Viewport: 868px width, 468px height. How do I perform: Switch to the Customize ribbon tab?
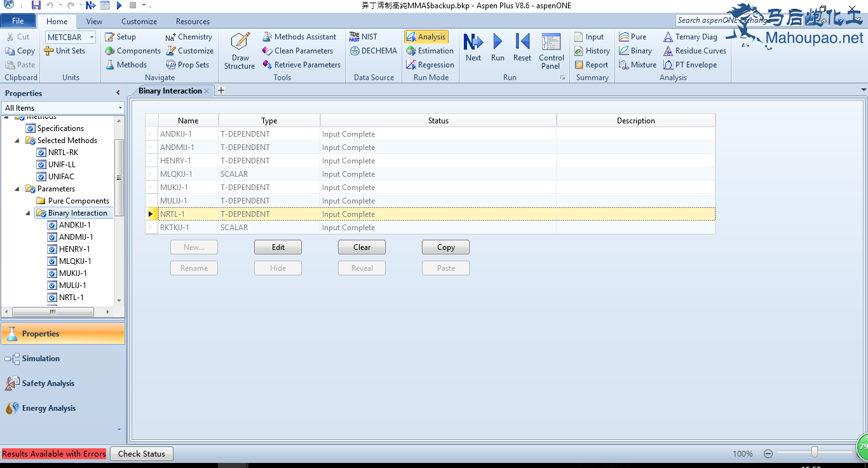(x=139, y=21)
